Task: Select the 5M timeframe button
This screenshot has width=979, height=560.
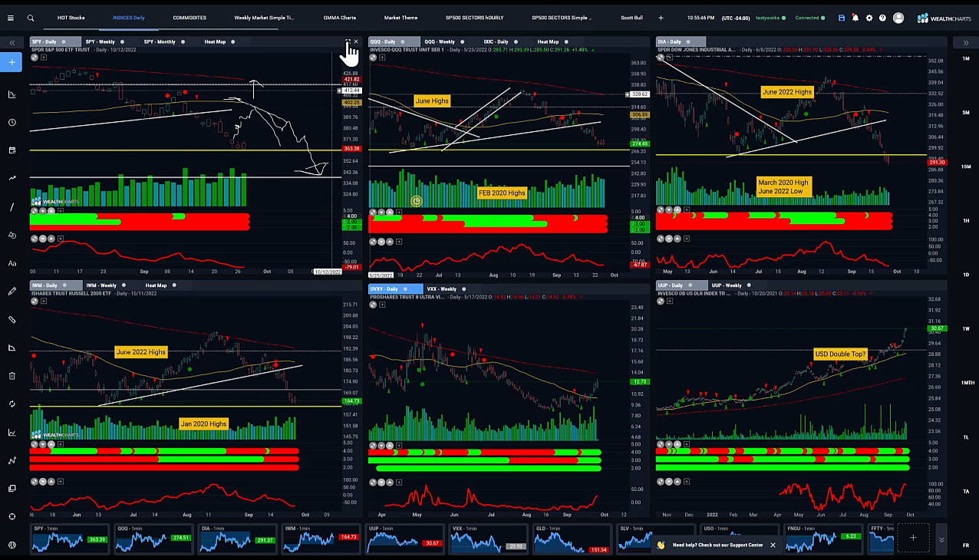Action: coord(966,113)
